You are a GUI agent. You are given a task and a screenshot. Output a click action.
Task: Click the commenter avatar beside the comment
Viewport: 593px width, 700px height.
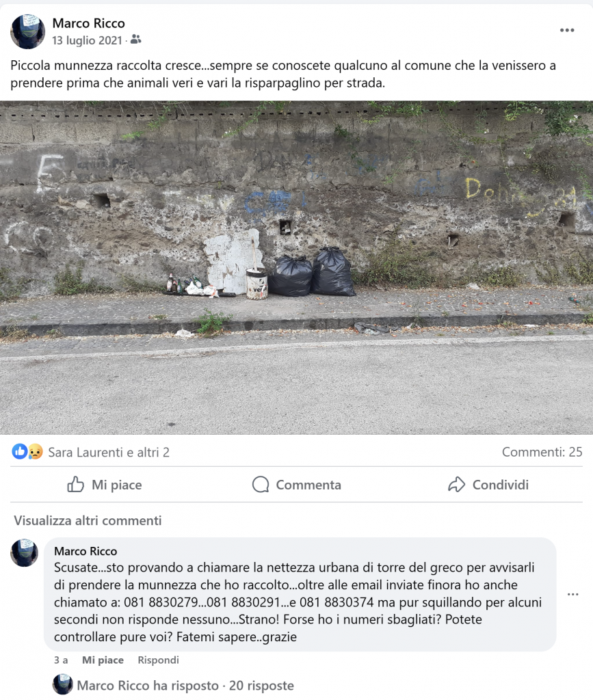[x=24, y=552]
